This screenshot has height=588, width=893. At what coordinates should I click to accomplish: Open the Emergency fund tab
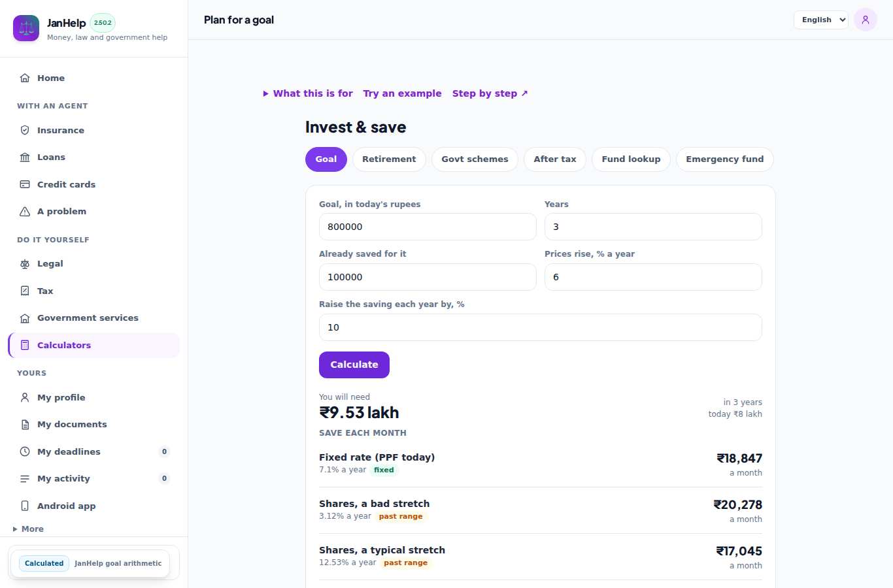[x=725, y=159]
